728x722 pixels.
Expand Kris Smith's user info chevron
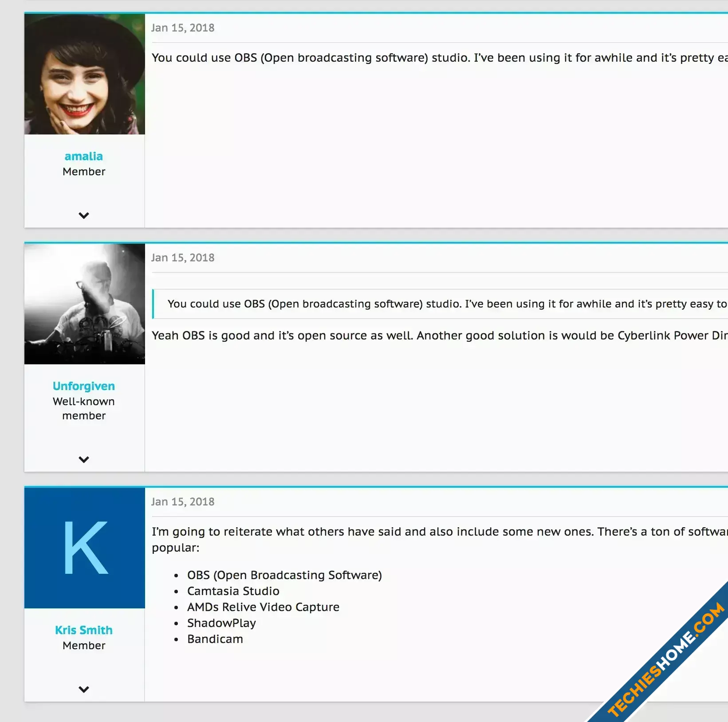point(84,689)
